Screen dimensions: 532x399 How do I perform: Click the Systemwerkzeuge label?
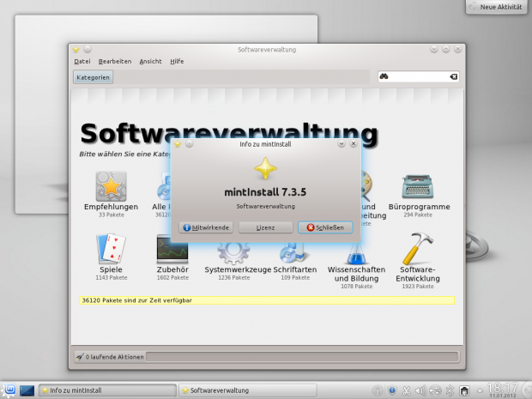[238, 269]
